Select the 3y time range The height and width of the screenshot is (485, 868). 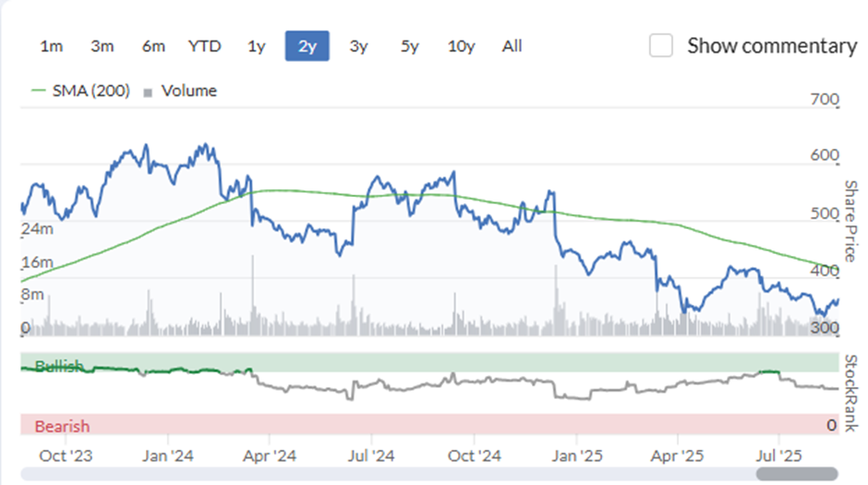pos(358,46)
